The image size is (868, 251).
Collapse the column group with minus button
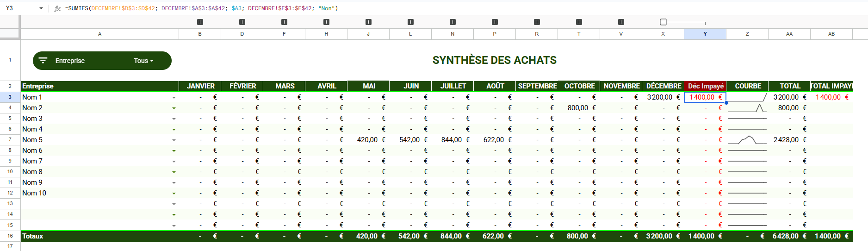coord(663,22)
